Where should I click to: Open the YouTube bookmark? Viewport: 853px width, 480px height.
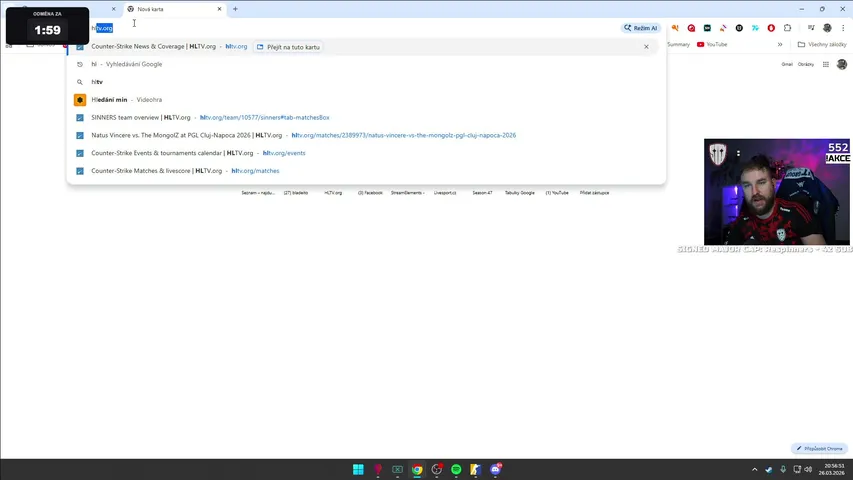click(712, 45)
